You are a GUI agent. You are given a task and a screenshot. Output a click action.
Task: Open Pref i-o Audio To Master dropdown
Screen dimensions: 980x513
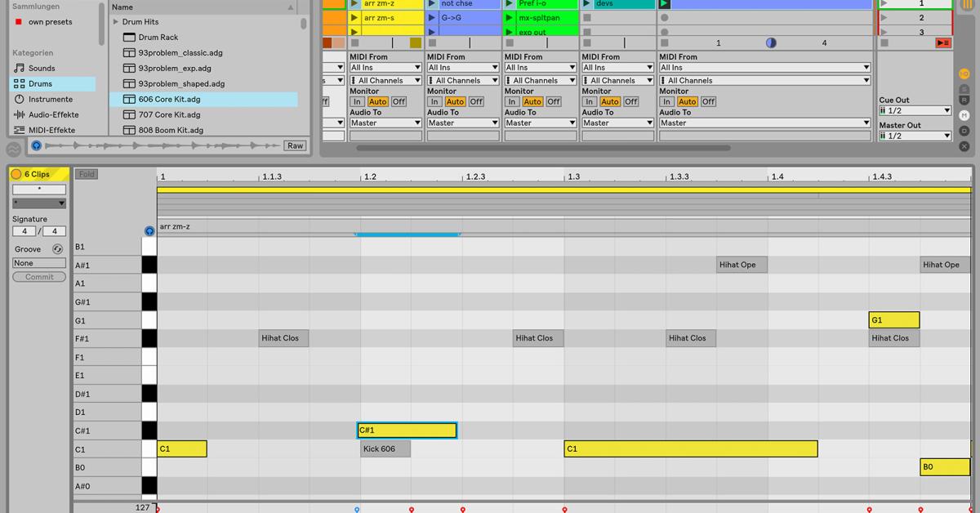[x=541, y=123]
